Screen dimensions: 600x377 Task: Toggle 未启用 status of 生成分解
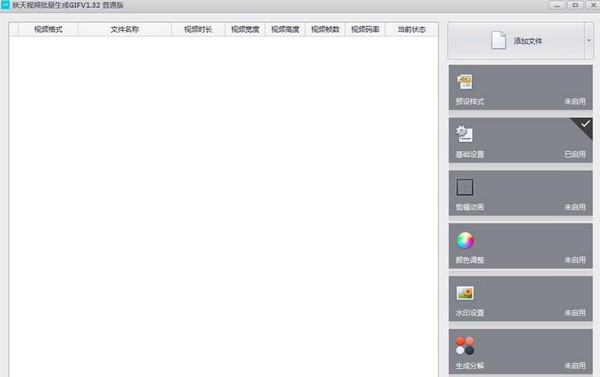575,366
